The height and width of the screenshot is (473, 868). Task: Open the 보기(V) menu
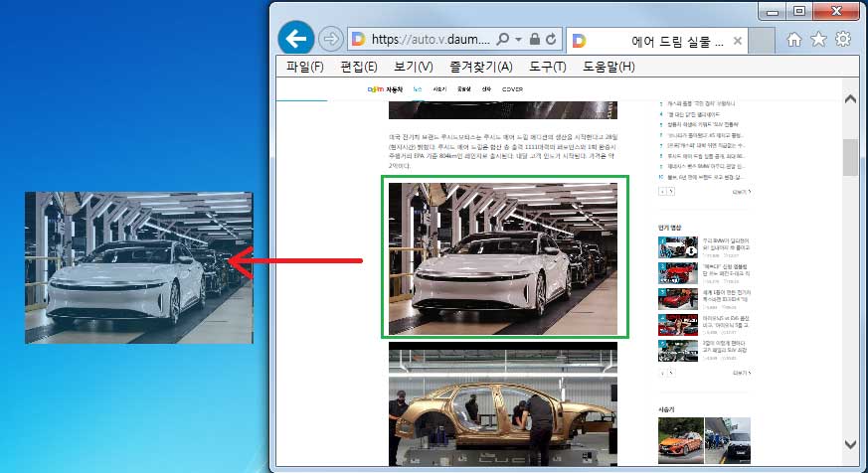click(413, 67)
